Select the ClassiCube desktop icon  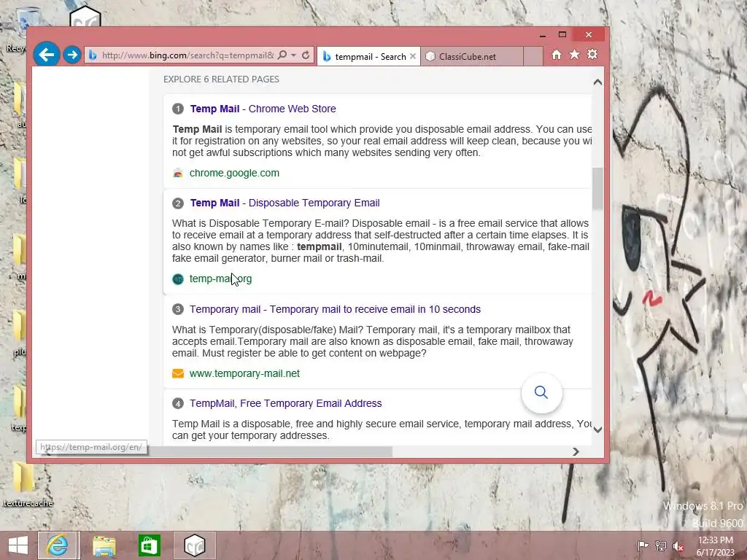(x=85, y=16)
